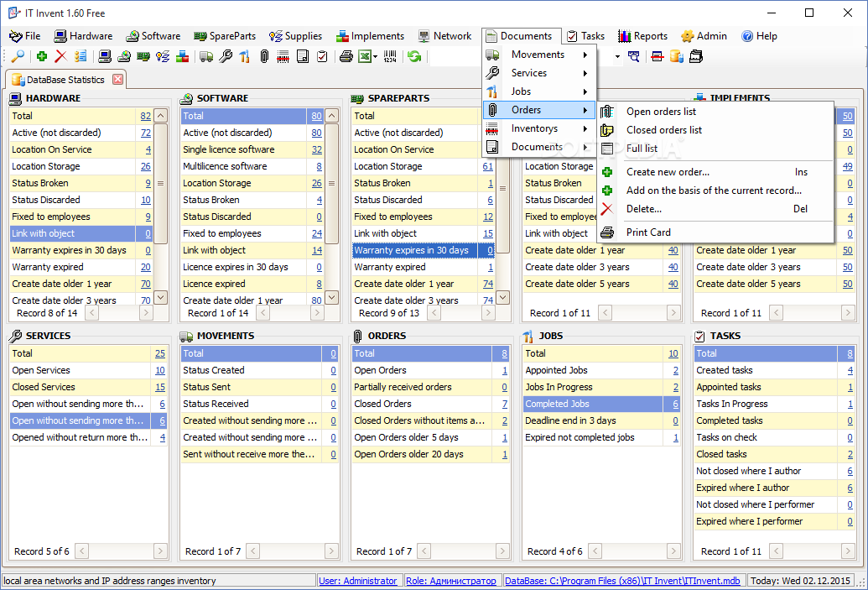Image resolution: width=868 pixels, height=590 pixels.
Task: Open the Reports menu
Action: (x=642, y=36)
